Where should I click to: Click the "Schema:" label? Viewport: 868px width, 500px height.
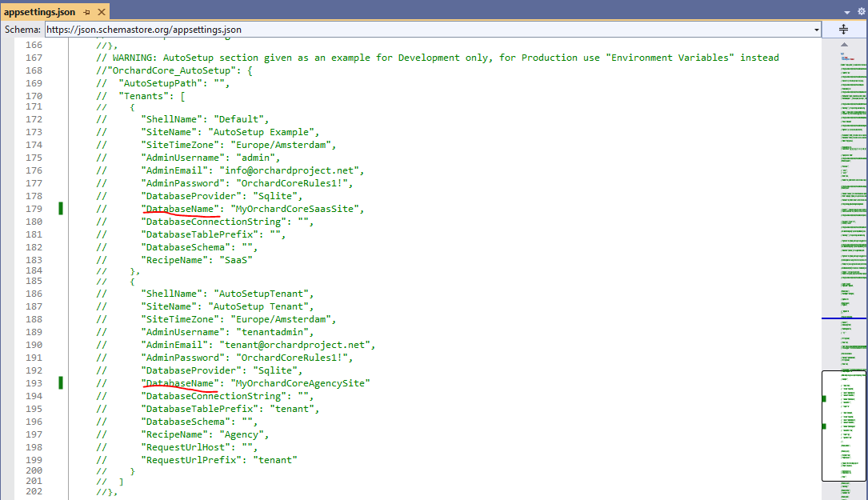pos(22,30)
